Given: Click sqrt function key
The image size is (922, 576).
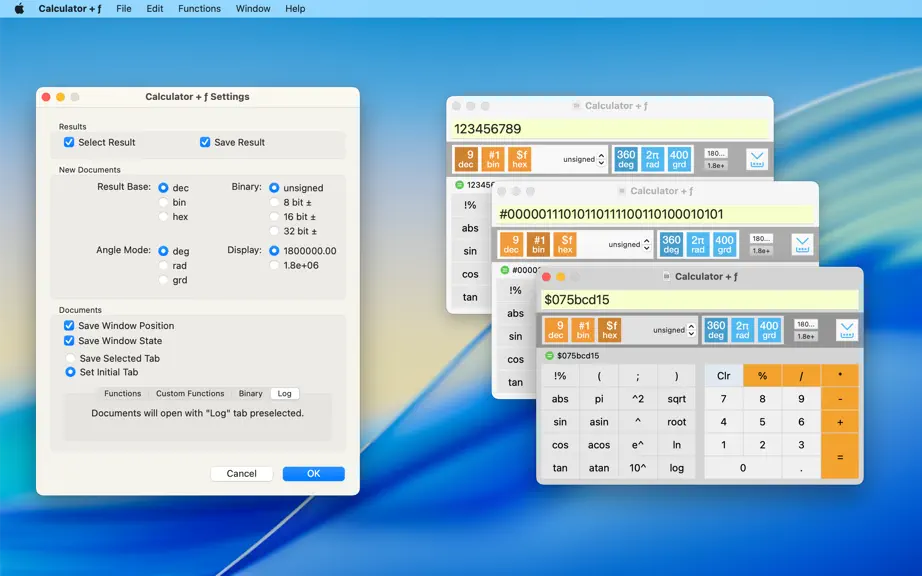Looking at the screenshot, I should (676, 399).
